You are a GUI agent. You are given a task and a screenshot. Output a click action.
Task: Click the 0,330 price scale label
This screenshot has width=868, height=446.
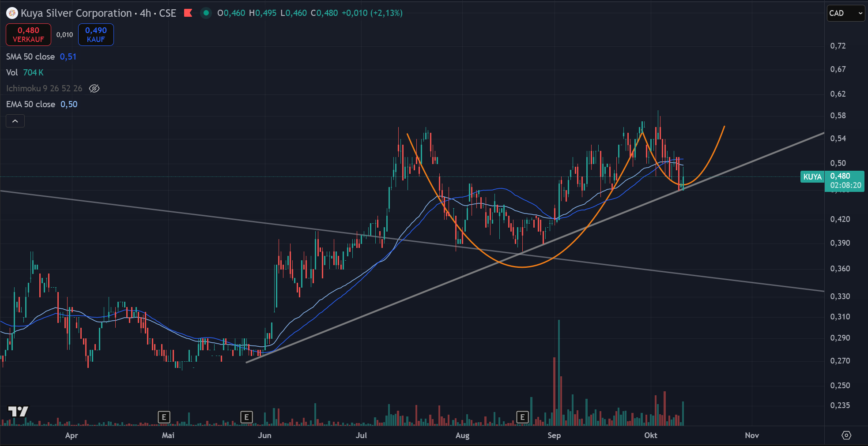point(840,296)
